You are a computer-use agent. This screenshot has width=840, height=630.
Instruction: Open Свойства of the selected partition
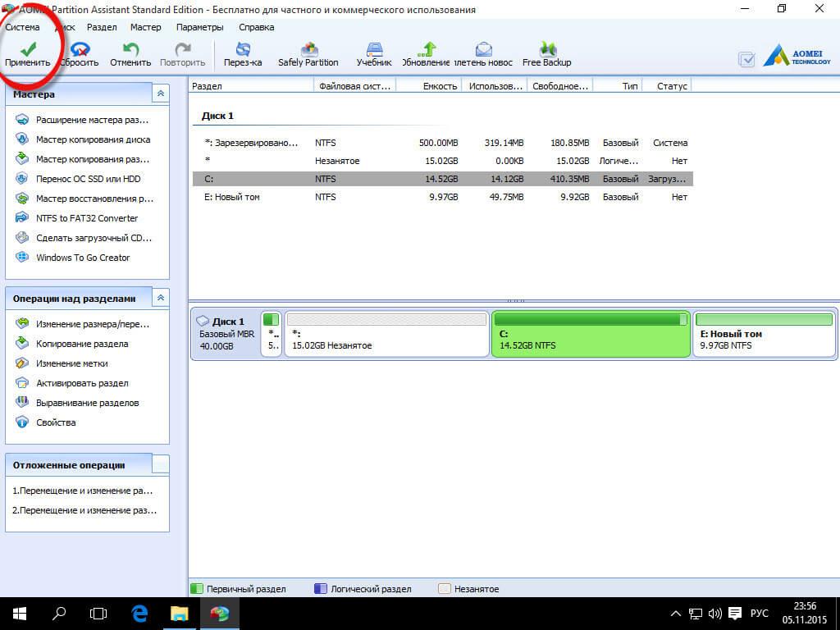pyautogui.click(x=56, y=422)
